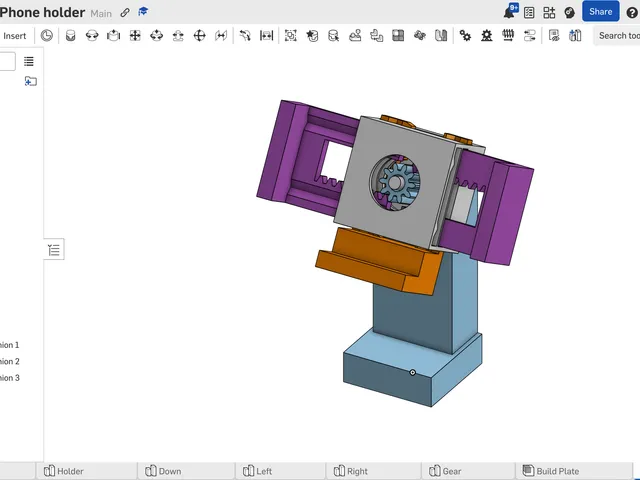Click the last toolbar icon before search
Image resolution: width=640 pixels, height=480 pixels.
tap(575, 36)
